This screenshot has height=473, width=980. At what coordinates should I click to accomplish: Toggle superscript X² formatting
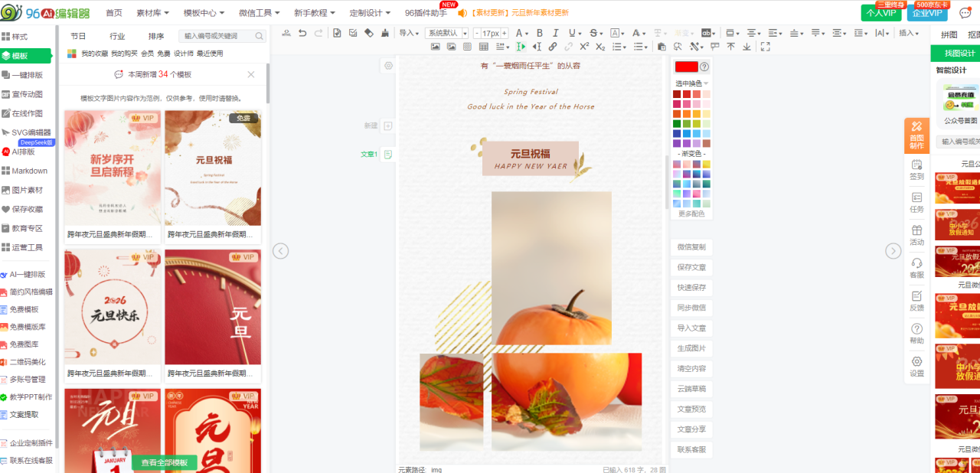click(x=584, y=47)
